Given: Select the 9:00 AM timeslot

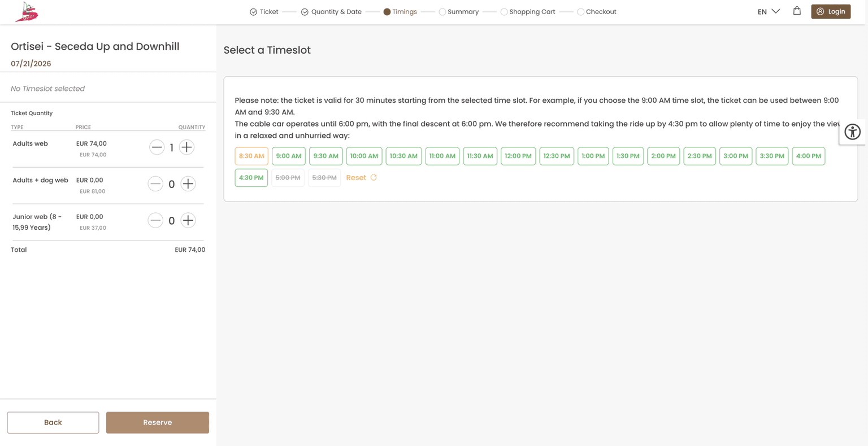Looking at the screenshot, I should click(289, 156).
